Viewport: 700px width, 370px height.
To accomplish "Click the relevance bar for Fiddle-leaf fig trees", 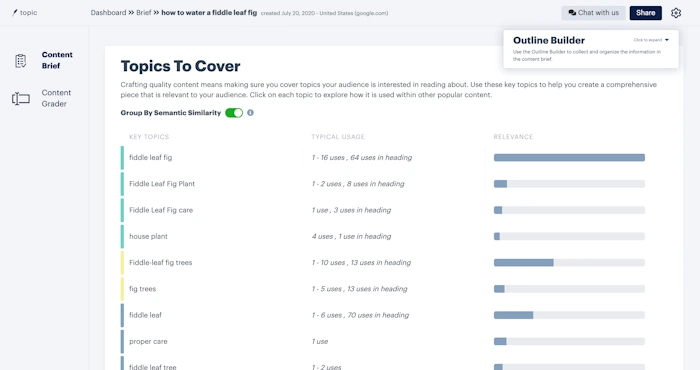I will 569,263.
